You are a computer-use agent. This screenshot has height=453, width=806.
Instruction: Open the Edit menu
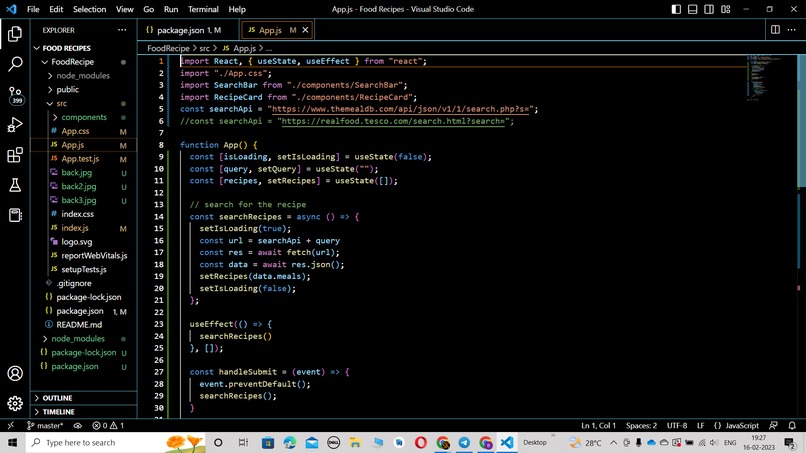56,9
